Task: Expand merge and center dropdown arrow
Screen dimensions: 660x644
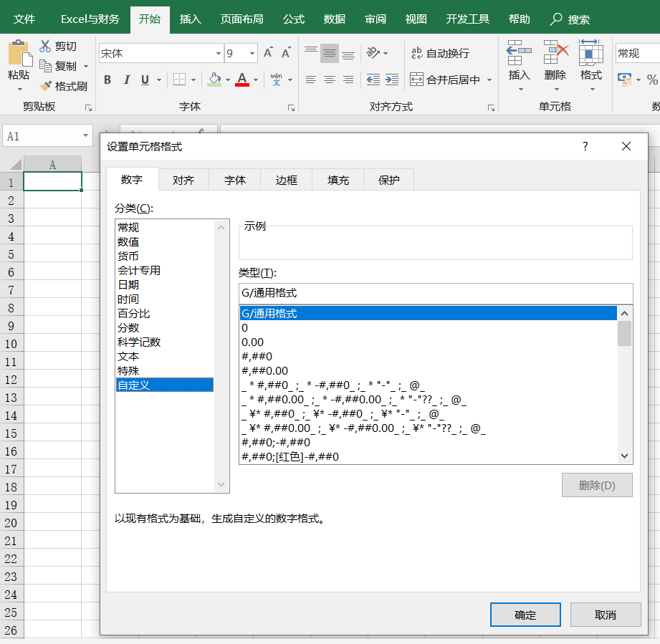Action: coord(489,80)
